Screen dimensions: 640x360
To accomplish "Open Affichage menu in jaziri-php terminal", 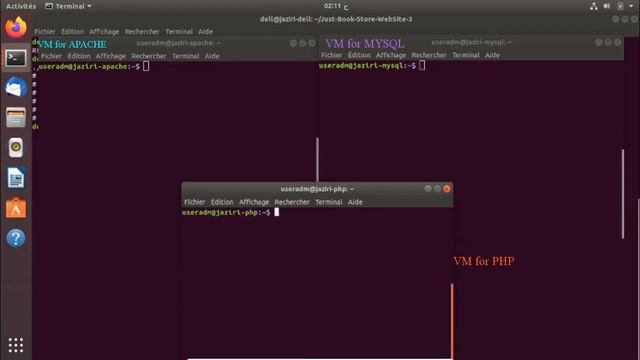I will point(254,202).
